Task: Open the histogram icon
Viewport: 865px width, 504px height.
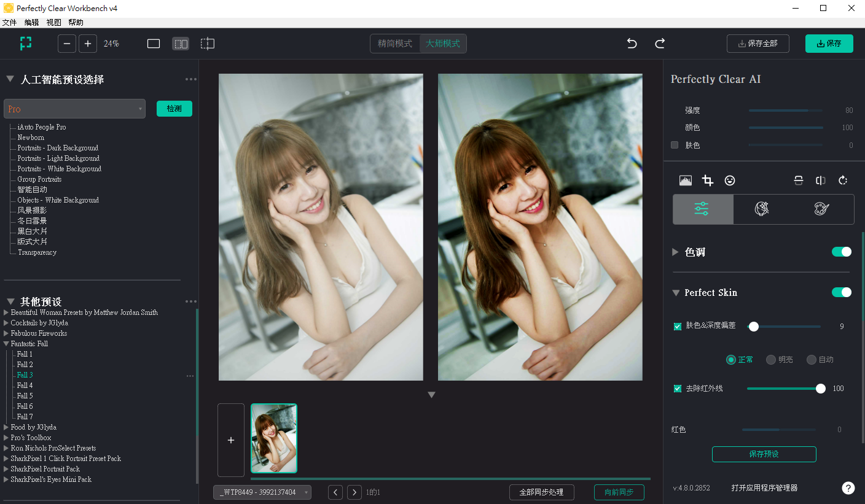Action: coord(686,180)
